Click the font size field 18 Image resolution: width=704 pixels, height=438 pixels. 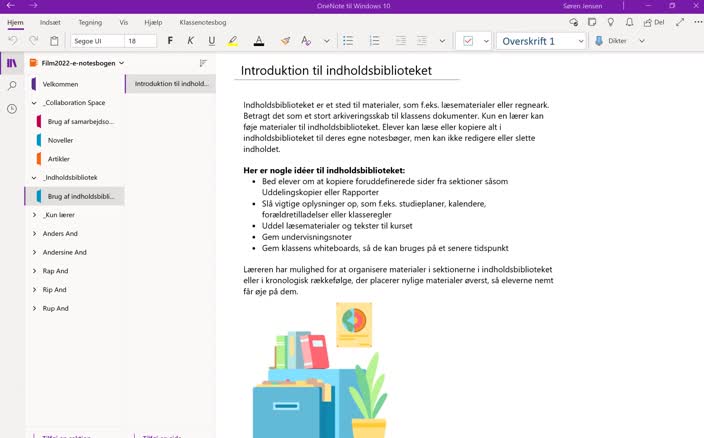[140, 41]
